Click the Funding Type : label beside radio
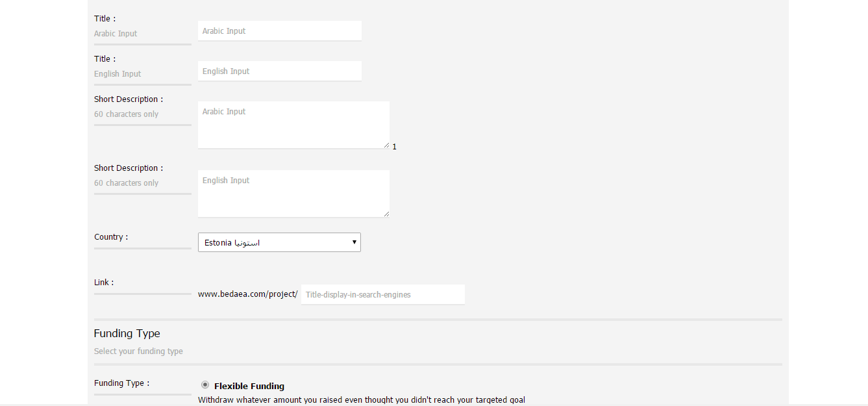This screenshot has height=406, width=868. 121,383
